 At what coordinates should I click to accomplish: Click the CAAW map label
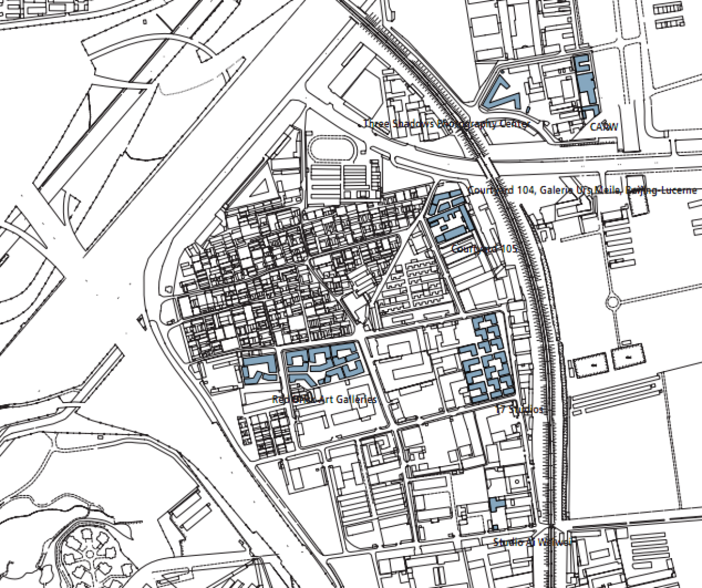(x=604, y=127)
